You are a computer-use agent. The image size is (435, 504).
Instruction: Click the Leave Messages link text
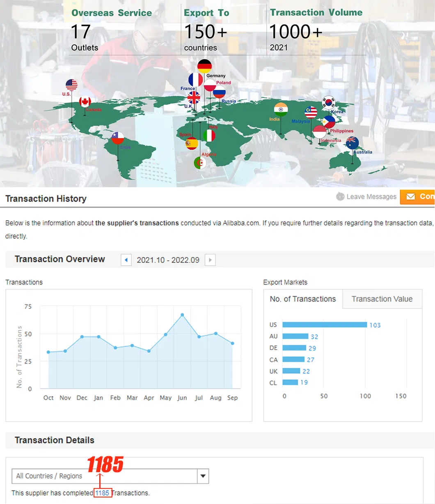371,197
